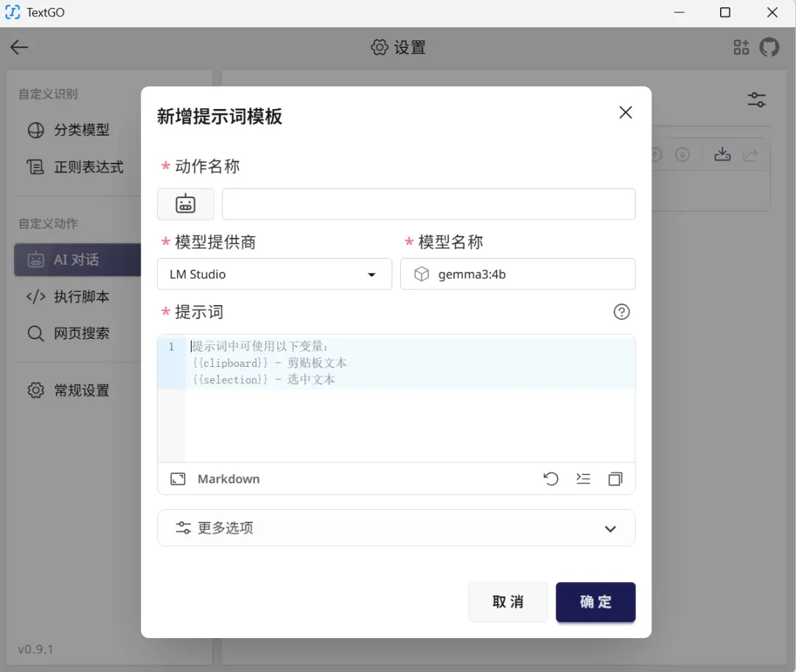Open the GitHub icon in header

pyautogui.click(x=769, y=47)
